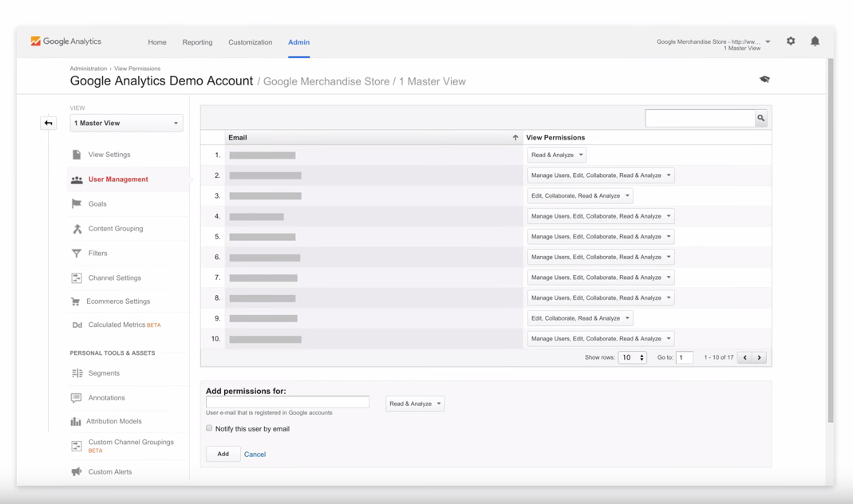Click the user search input field
Screen dimensions: 853x504
click(700, 118)
